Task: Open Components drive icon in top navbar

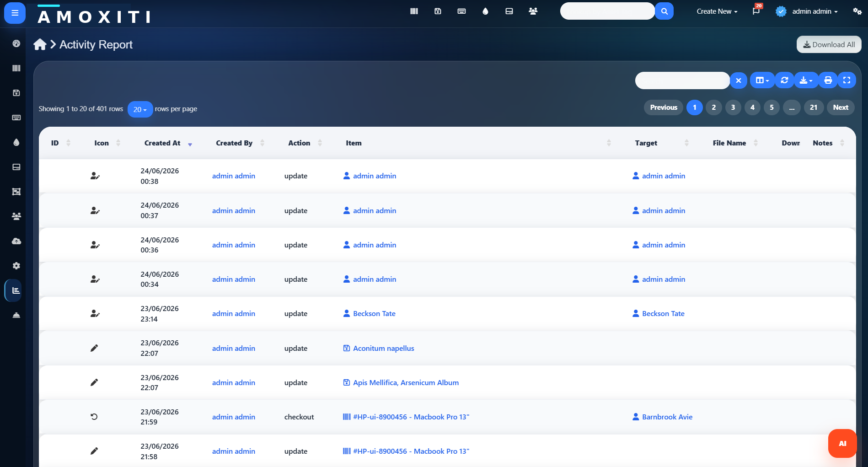Action: 509,11
